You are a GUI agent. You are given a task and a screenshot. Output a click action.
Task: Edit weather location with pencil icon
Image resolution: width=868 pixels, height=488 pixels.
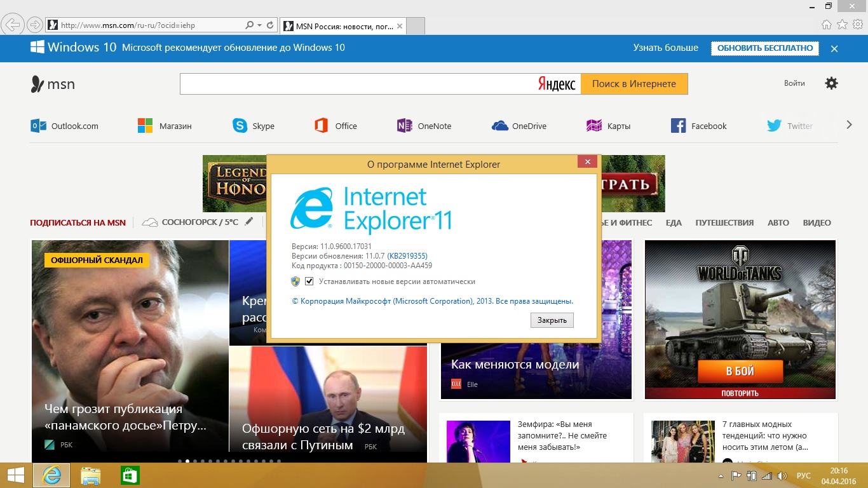[x=249, y=222]
